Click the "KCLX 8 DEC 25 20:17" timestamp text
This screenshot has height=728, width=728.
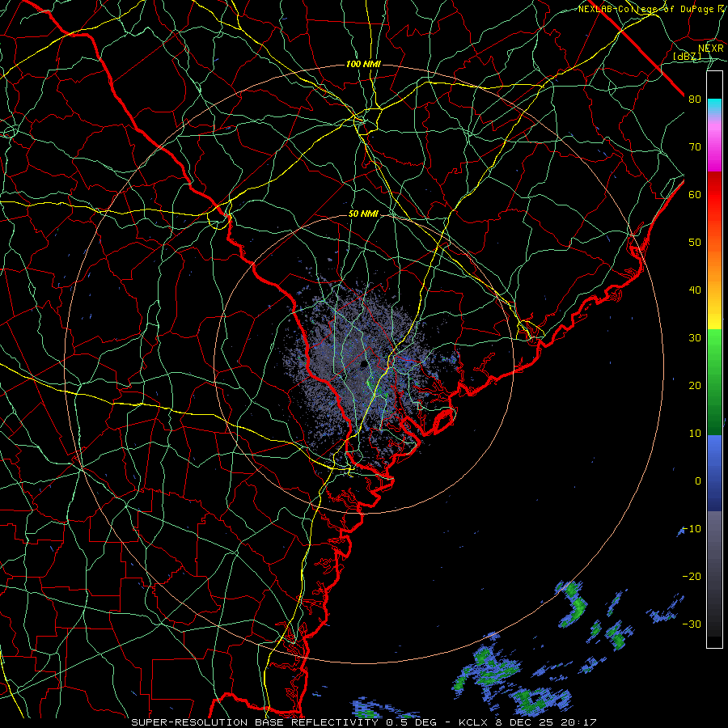(527, 722)
